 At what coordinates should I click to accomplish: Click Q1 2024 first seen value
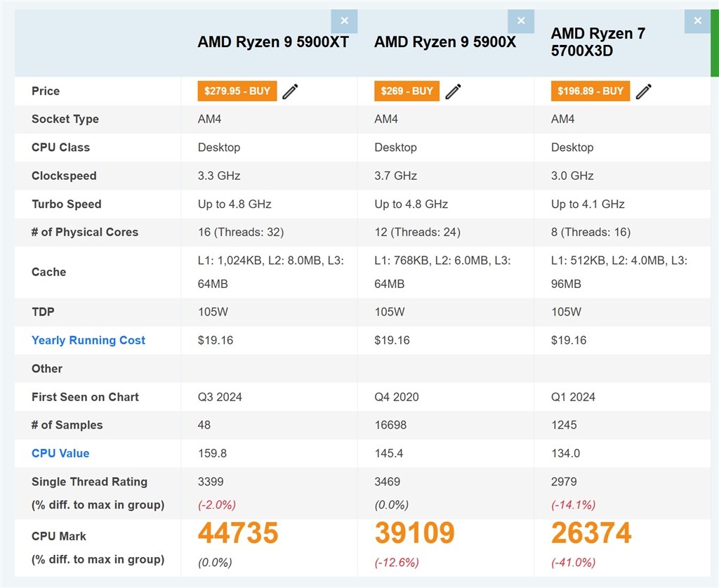pyautogui.click(x=573, y=397)
